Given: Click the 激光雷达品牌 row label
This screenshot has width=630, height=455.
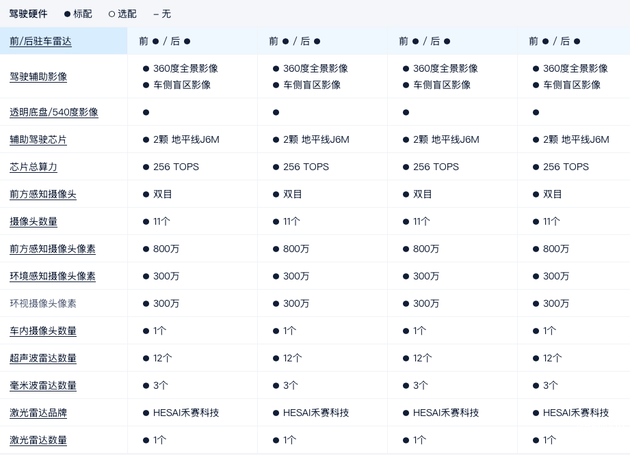Looking at the screenshot, I should point(38,413).
